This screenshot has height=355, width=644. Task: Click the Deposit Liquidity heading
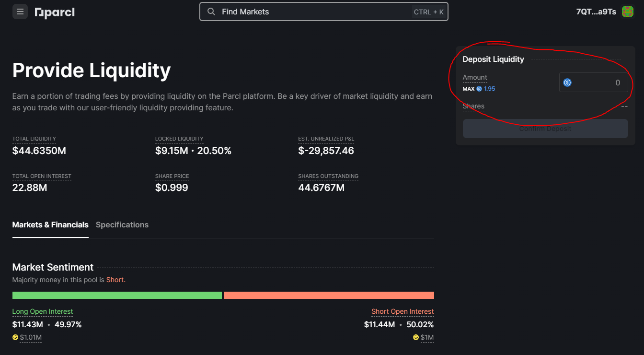[x=493, y=59]
